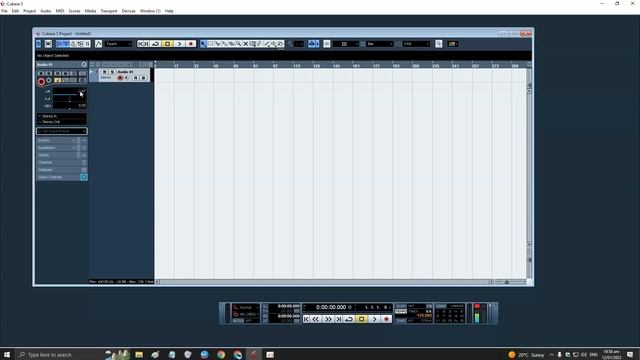
Task: Click marker locate button in project toolbar
Action: coord(143,44)
